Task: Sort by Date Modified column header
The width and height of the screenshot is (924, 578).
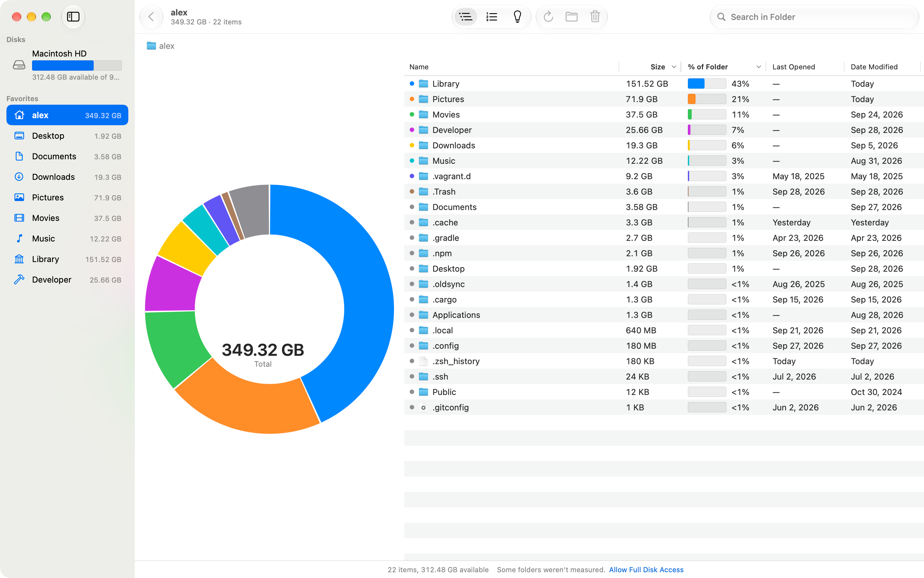Action: 874,67
